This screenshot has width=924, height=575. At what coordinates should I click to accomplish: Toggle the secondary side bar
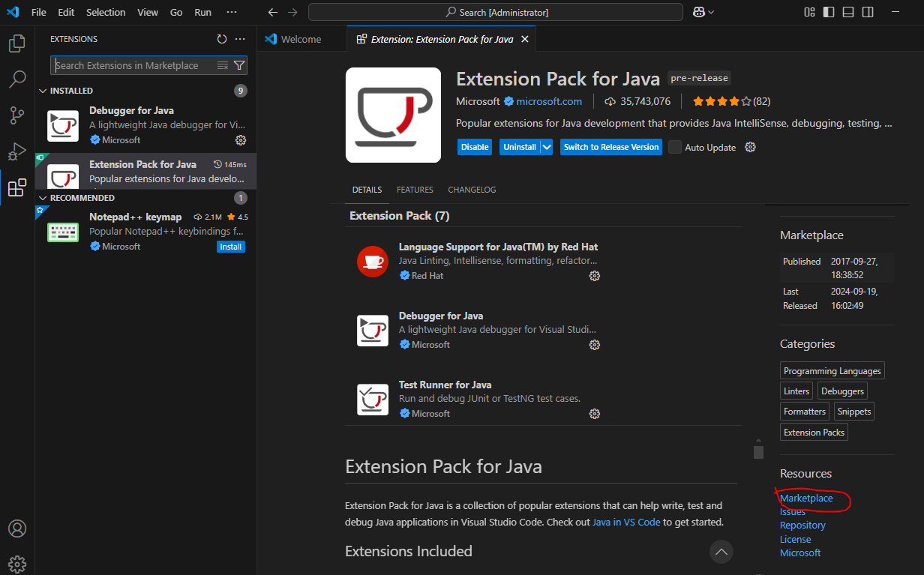point(868,12)
